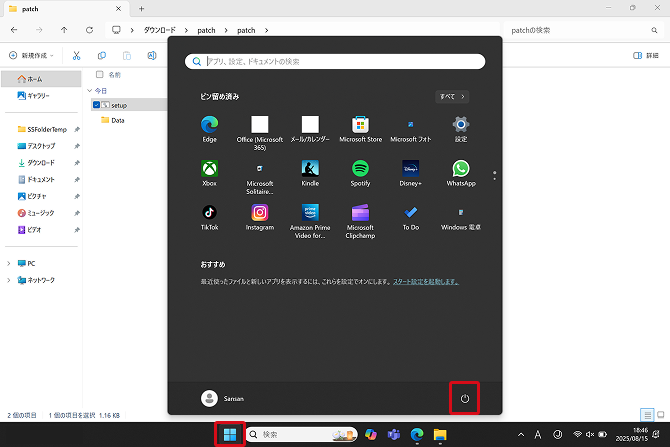Image resolution: width=670 pixels, height=447 pixels.
Task: Select the Data folder in file list
Action: point(113,121)
